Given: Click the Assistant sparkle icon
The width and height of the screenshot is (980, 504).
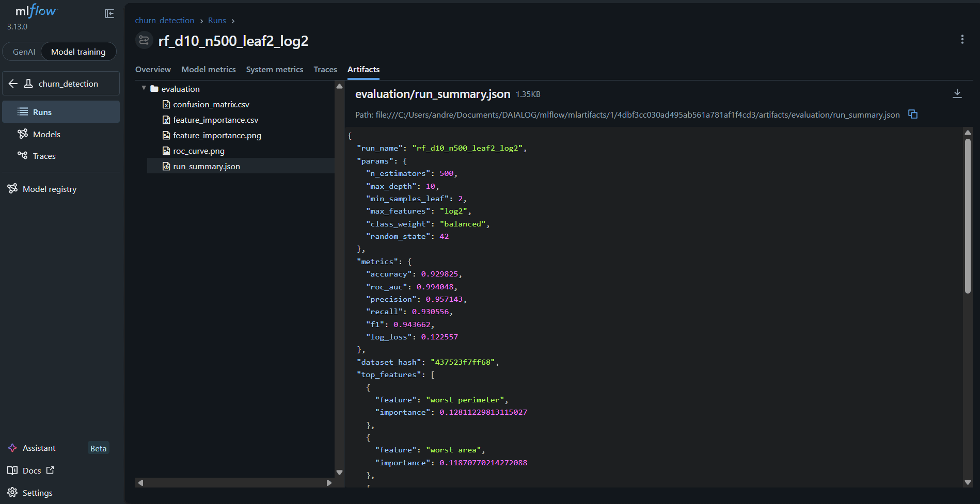Looking at the screenshot, I should tap(12, 448).
